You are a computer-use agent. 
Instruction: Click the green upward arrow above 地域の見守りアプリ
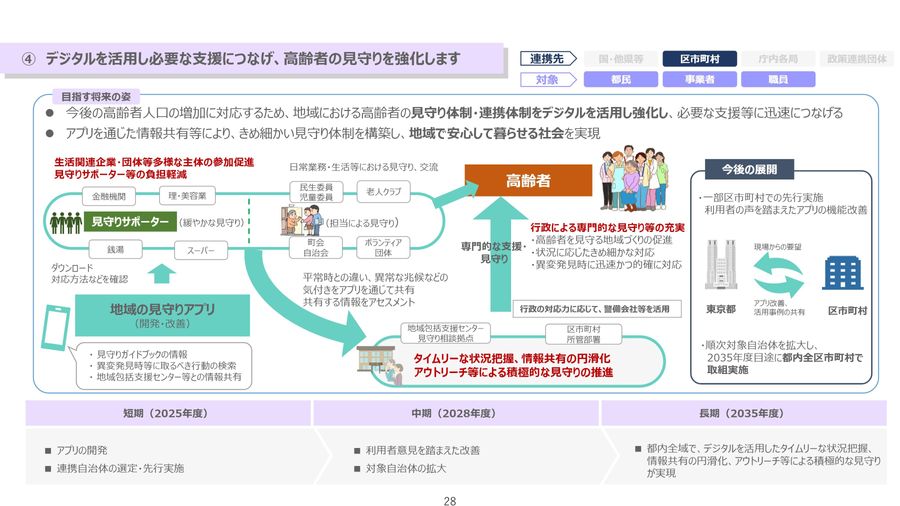161,272
